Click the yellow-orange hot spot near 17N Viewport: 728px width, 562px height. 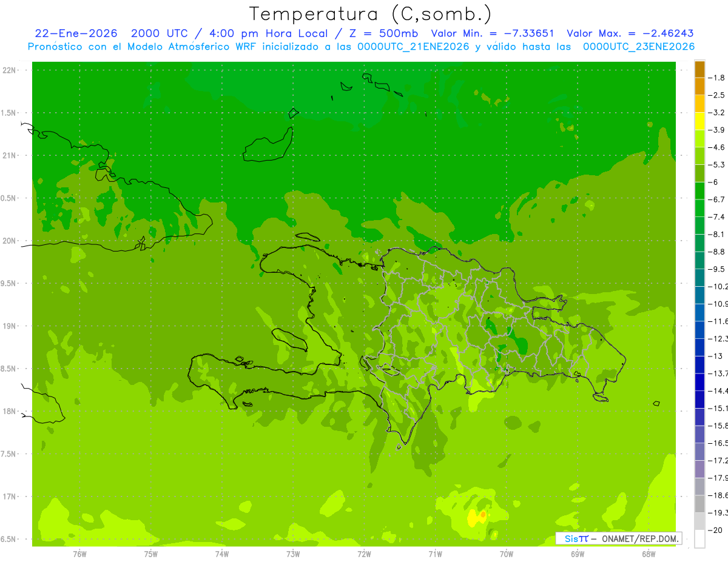click(x=477, y=518)
